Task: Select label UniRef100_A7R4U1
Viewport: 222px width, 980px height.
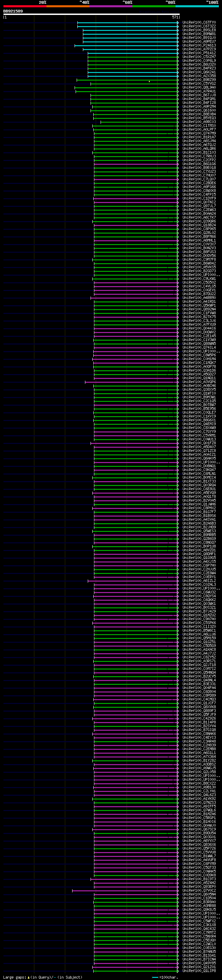Action: (x=199, y=91)
